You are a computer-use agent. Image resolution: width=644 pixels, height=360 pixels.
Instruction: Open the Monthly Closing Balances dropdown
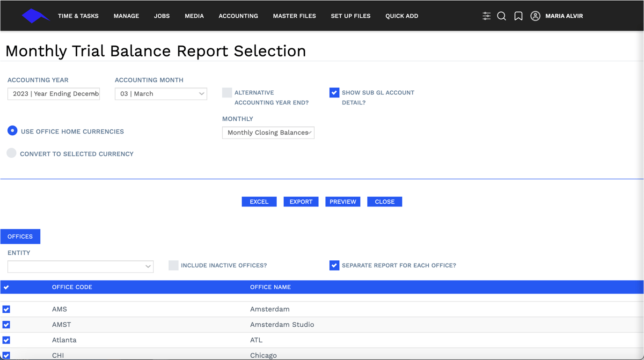268,132
